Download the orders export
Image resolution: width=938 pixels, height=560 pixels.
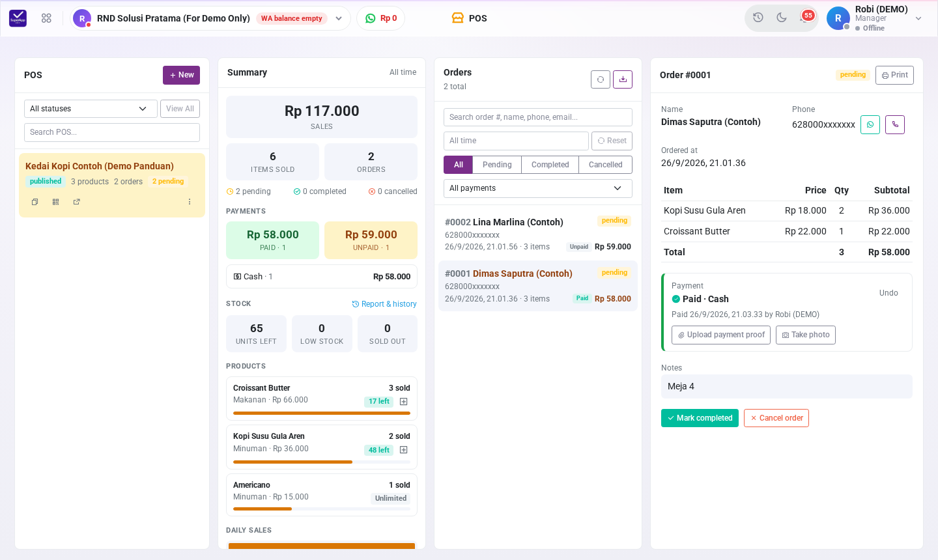click(623, 79)
